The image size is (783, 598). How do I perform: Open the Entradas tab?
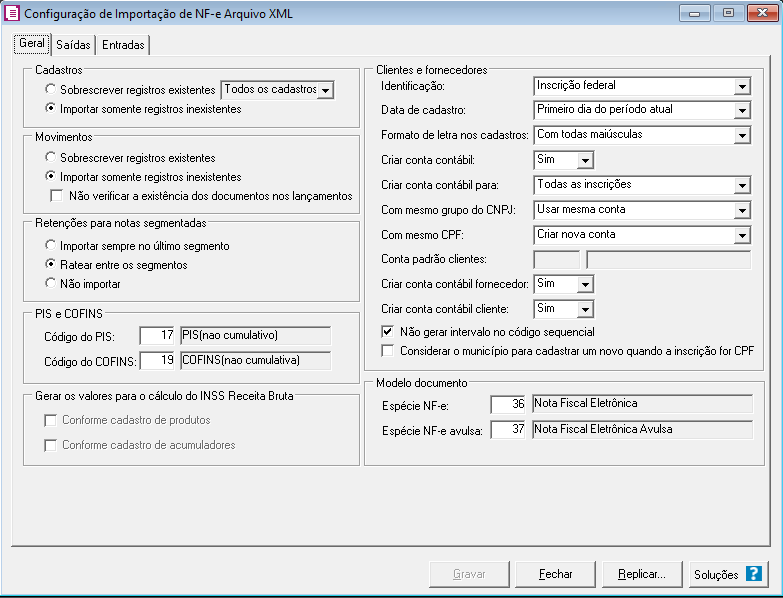click(x=123, y=45)
